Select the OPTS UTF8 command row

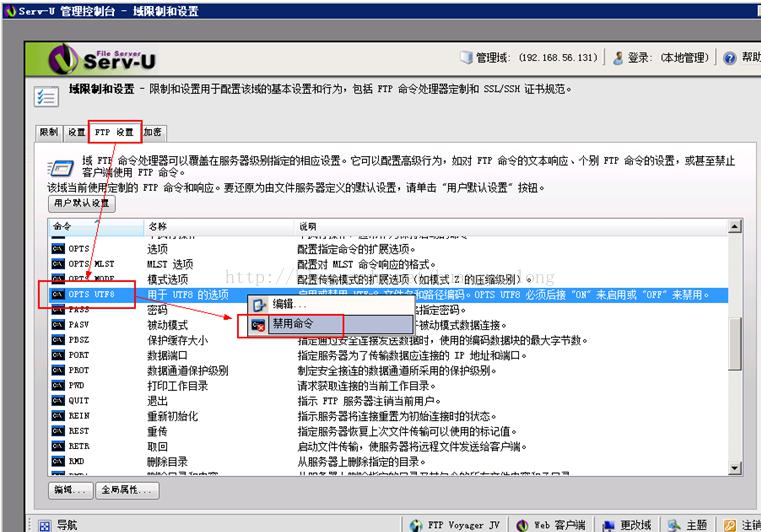(388, 294)
